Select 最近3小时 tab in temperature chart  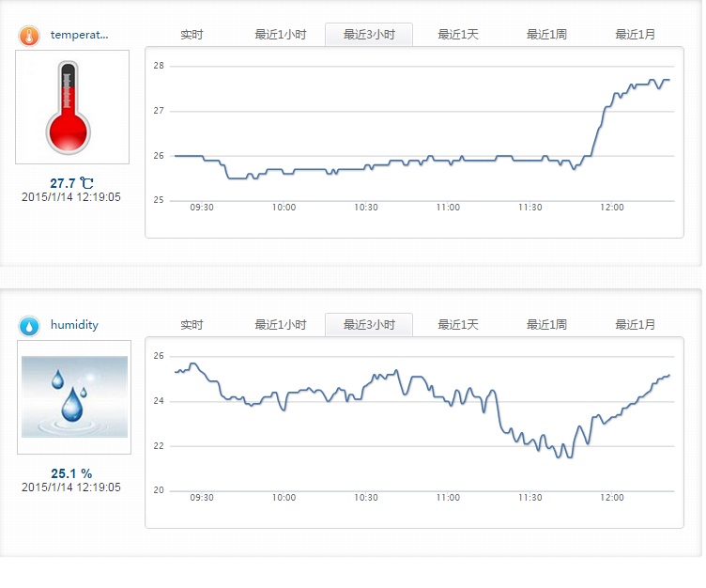[369, 35]
